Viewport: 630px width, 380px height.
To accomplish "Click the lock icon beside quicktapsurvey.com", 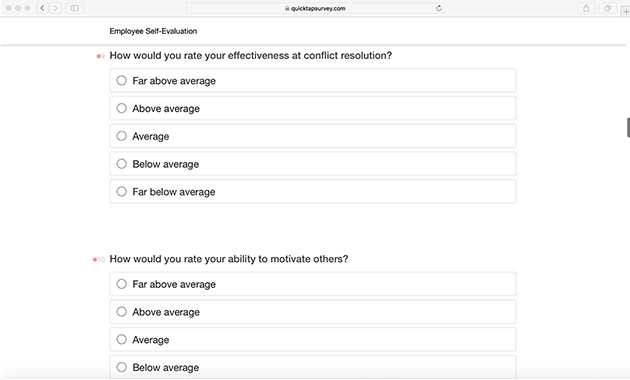I will click(x=287, y=8).
